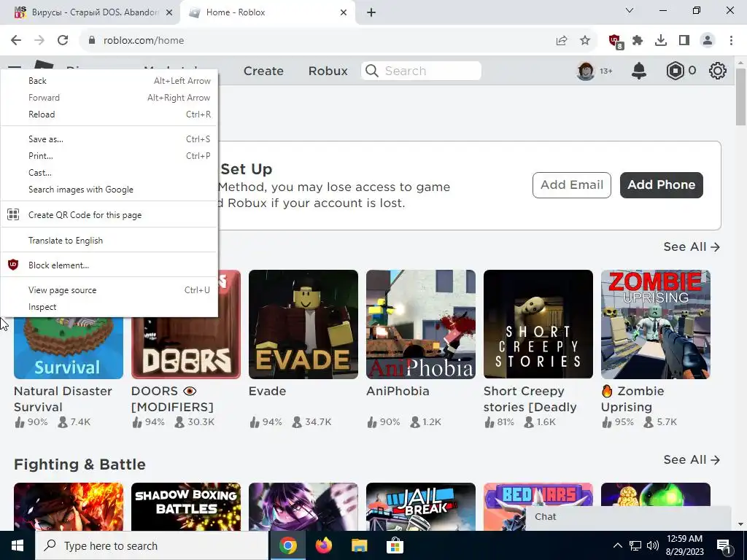Open the Extensions puzzle icon
747x560 pixels.
click(x=638, y=41)
